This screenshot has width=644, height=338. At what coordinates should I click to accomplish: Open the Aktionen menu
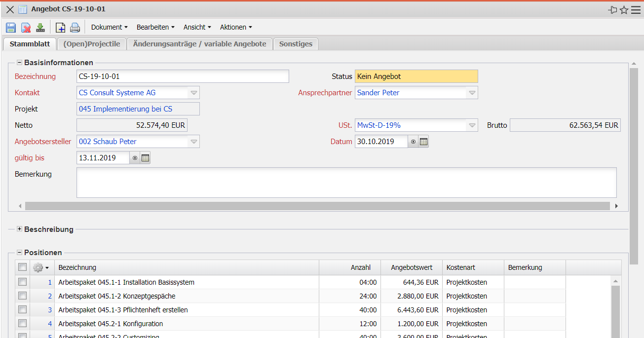tap(236, 27)
